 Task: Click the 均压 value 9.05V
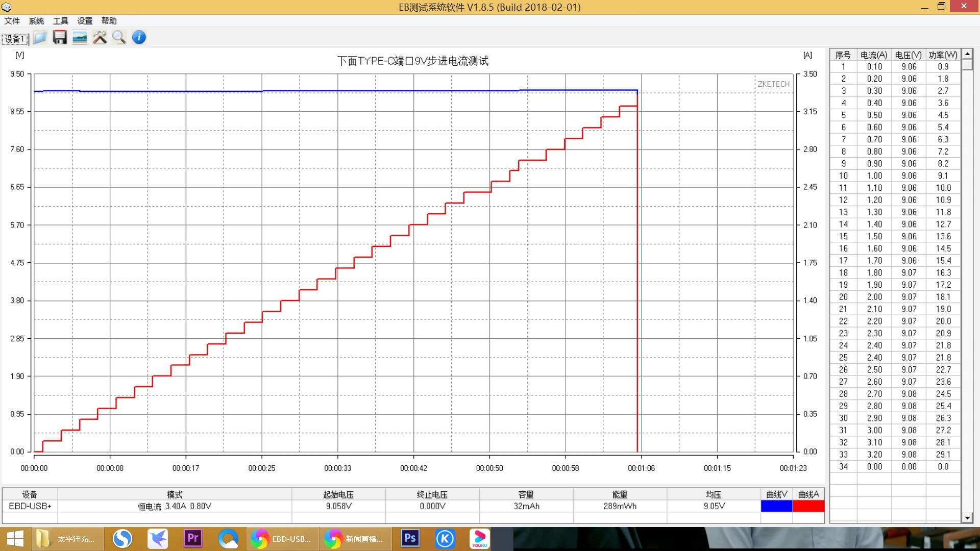point(714,506)
